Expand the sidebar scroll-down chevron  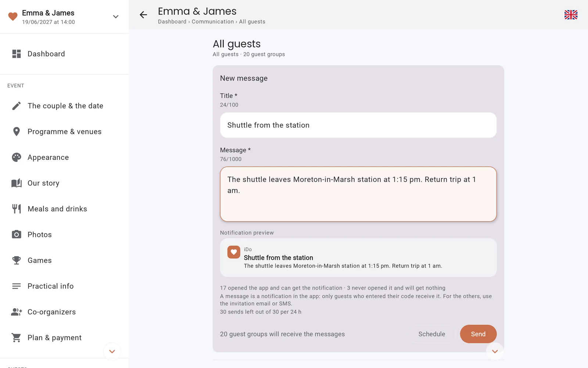[x=112, y=351]
